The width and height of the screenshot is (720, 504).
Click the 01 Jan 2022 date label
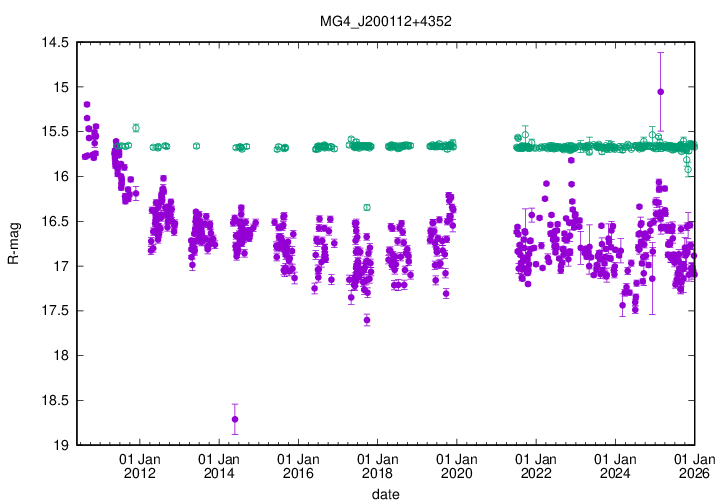(536, 466)
